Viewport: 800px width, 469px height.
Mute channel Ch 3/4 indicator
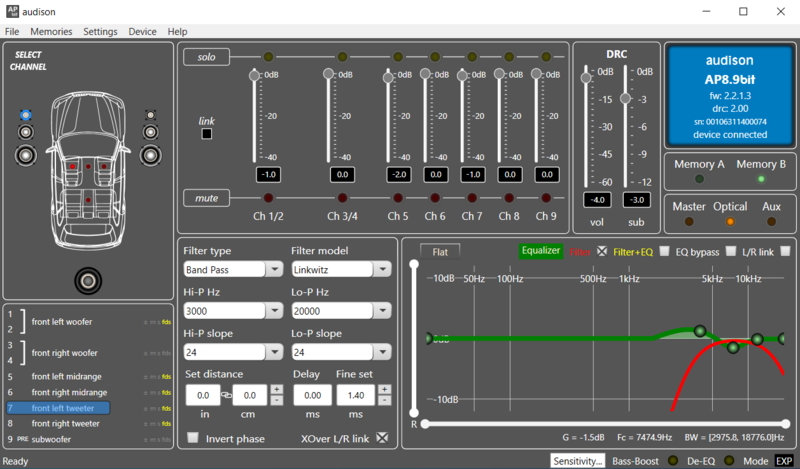click(x=342, y=198)
